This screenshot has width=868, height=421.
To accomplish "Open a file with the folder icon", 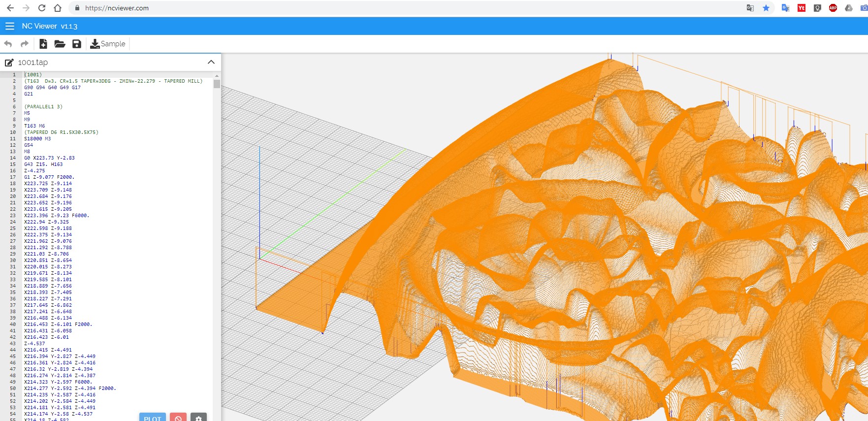I will (60, 44).
